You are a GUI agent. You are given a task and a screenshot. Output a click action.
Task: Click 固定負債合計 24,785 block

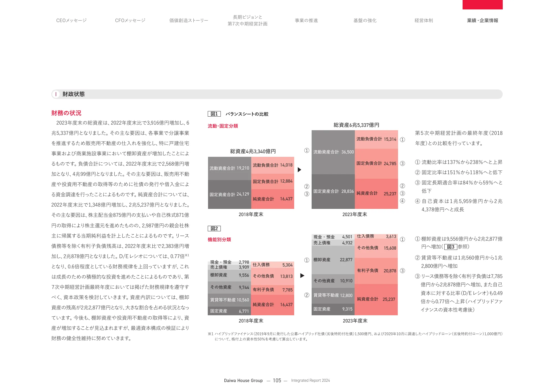click(x=376, y=164)
